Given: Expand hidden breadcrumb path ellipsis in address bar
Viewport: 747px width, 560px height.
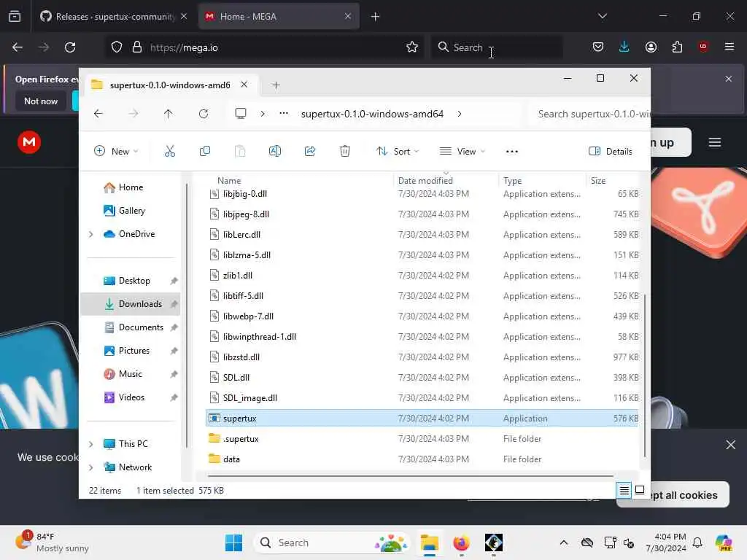Looking at the screenshot, I should 284,114.
